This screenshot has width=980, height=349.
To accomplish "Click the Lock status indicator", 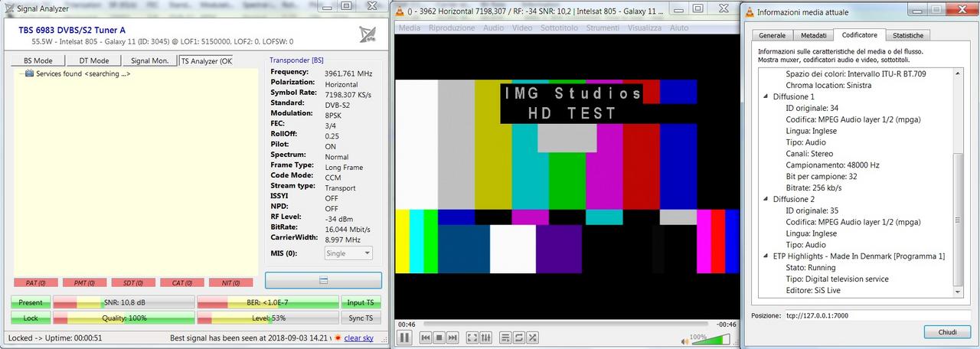I will tap(31, 318).
